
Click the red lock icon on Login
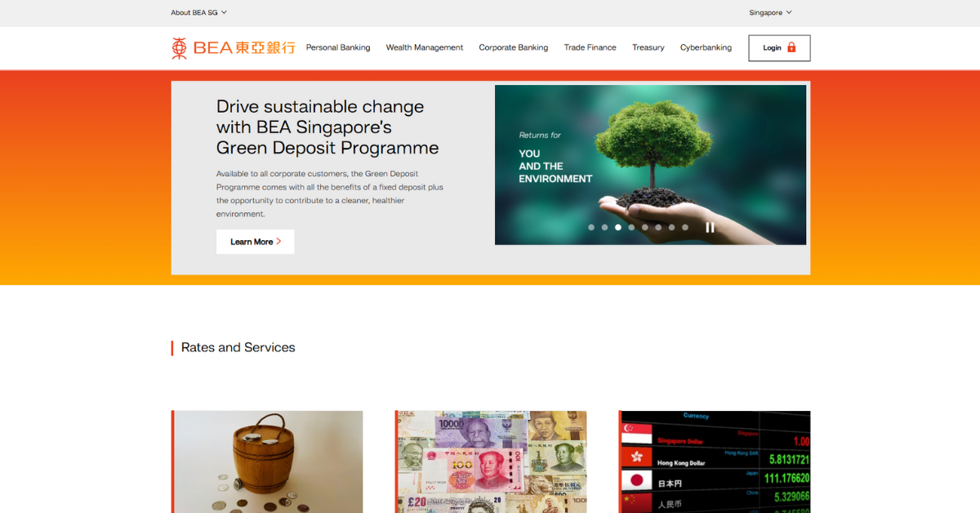[791, 47]
